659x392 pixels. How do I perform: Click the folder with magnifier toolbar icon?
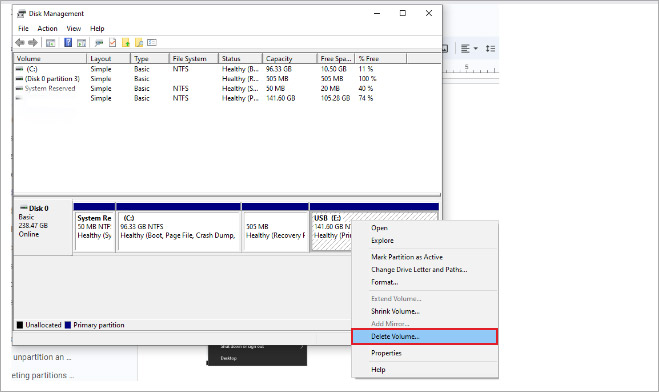139,42
